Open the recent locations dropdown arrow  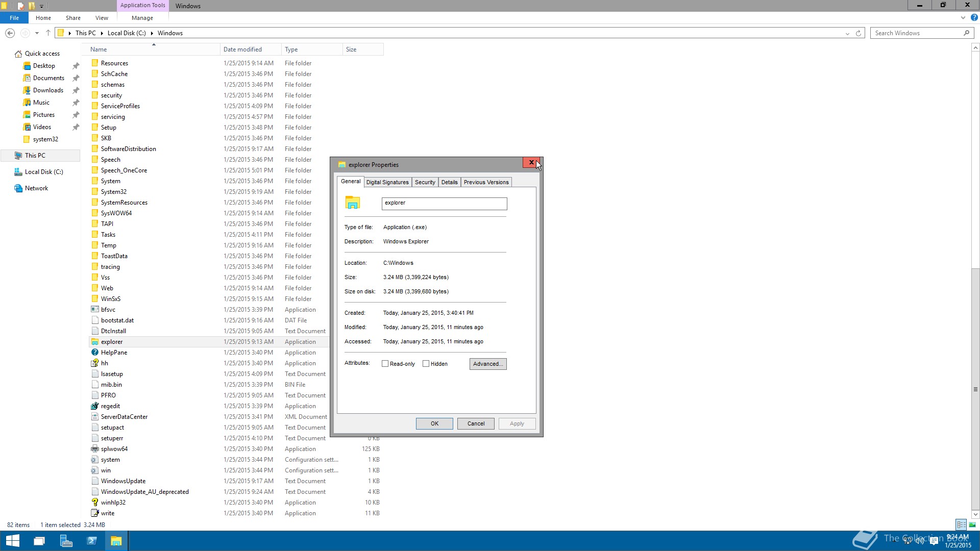pos(37,33)
